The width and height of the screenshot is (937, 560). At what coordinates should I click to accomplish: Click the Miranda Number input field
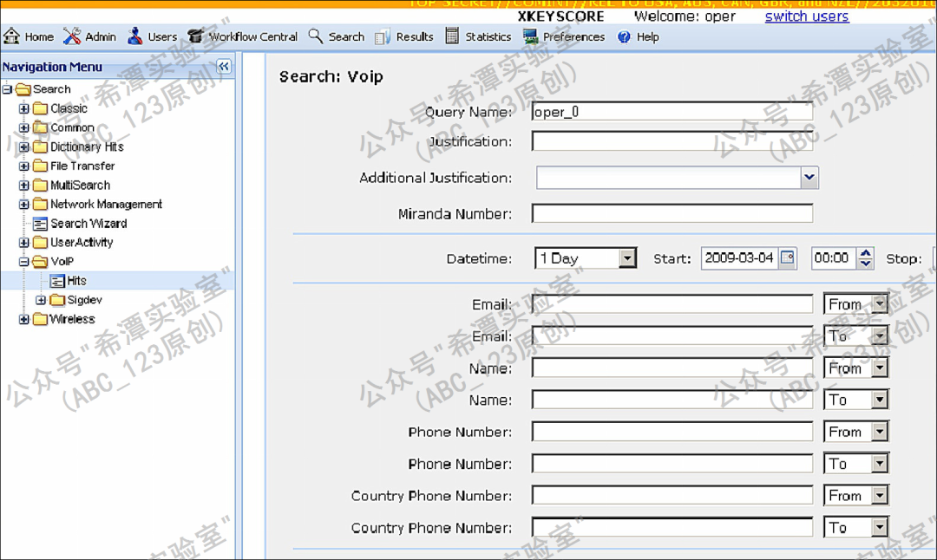click(672, 213)
